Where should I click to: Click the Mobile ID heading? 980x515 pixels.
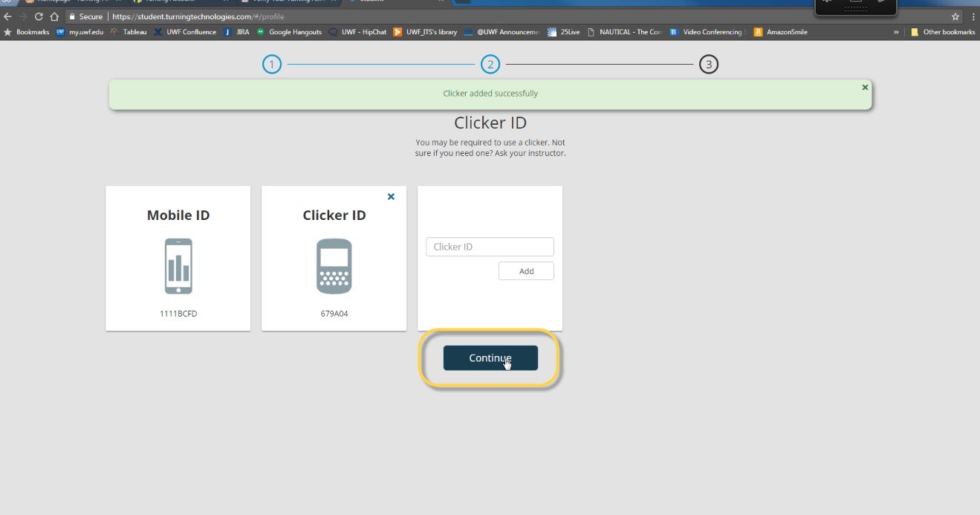178,216
